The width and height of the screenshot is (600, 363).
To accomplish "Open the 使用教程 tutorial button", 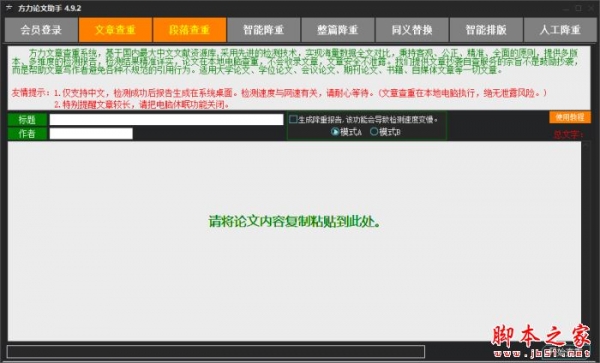I will point(570,117).
